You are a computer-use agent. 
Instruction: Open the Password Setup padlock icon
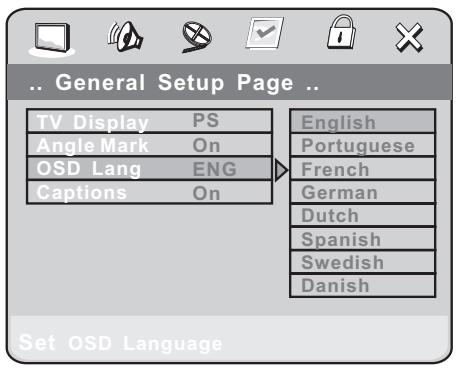[x=341, y=32]
